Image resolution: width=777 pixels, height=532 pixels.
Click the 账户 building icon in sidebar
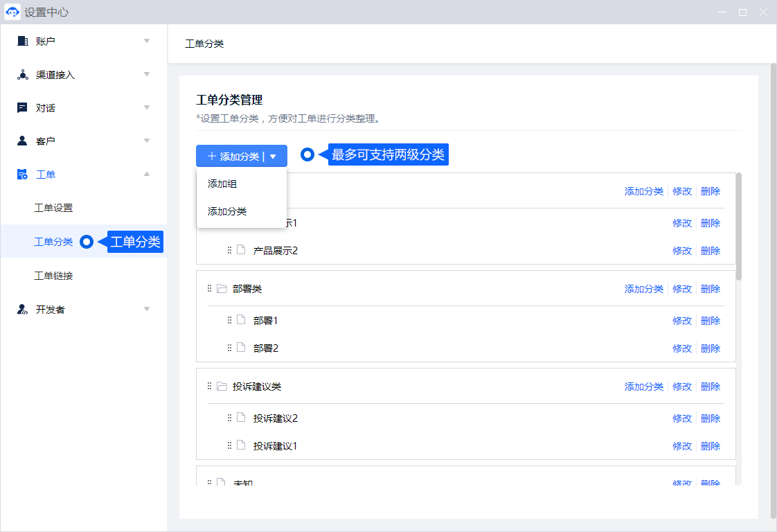coord(22,42)
